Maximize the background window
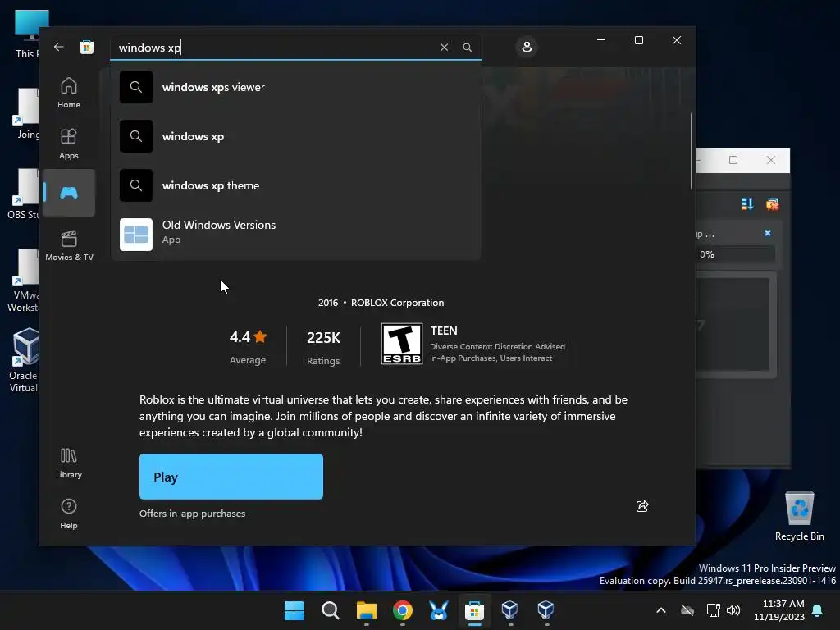The image size is (840, 630). click(733, 160)
